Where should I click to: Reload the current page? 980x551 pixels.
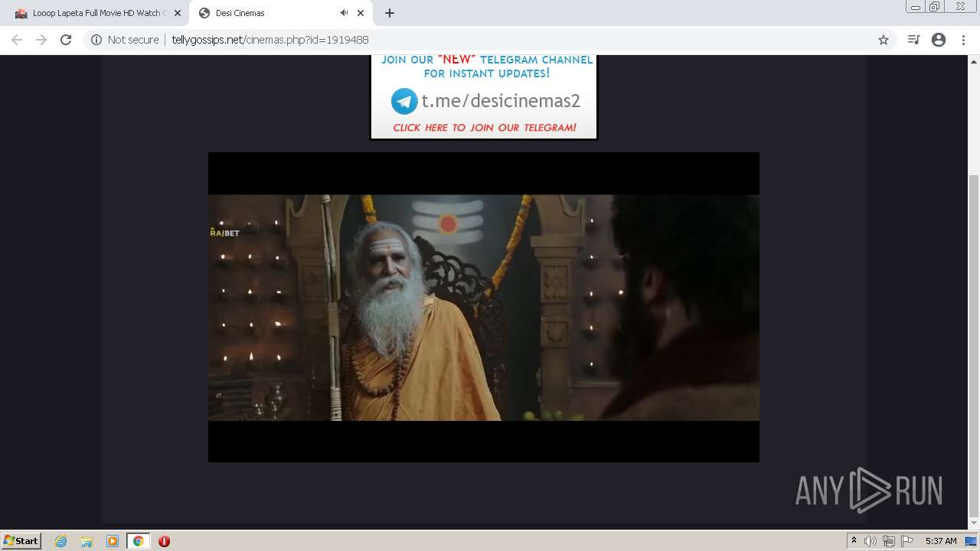coord(66,40)
